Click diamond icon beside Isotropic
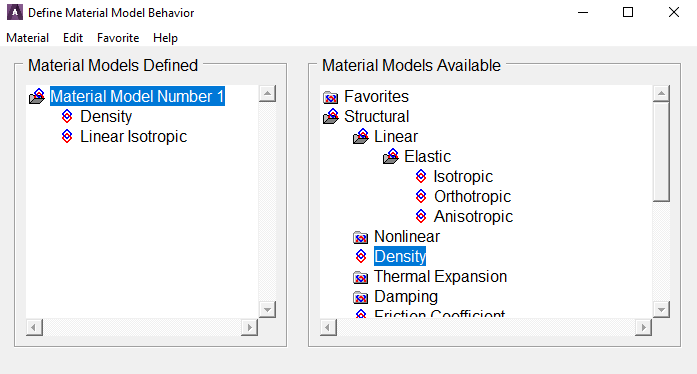 tap(421, 176)
